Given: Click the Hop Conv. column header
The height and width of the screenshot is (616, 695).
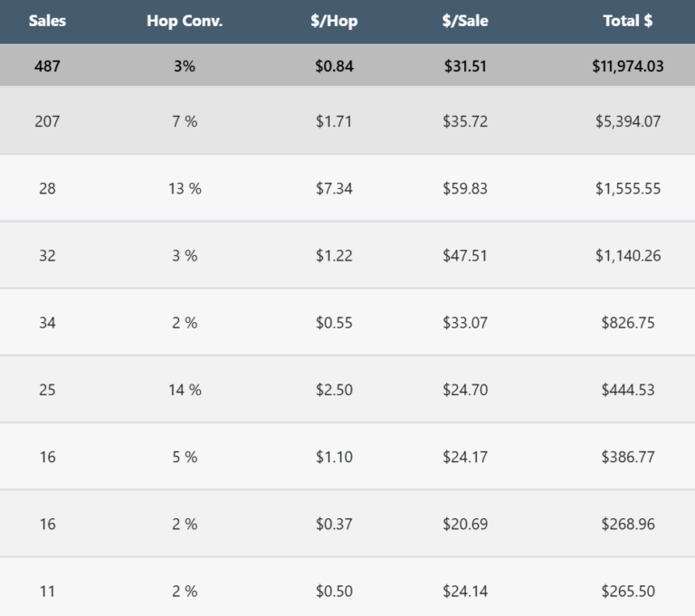Looking at the screenshot, I should tap(185, 21).
